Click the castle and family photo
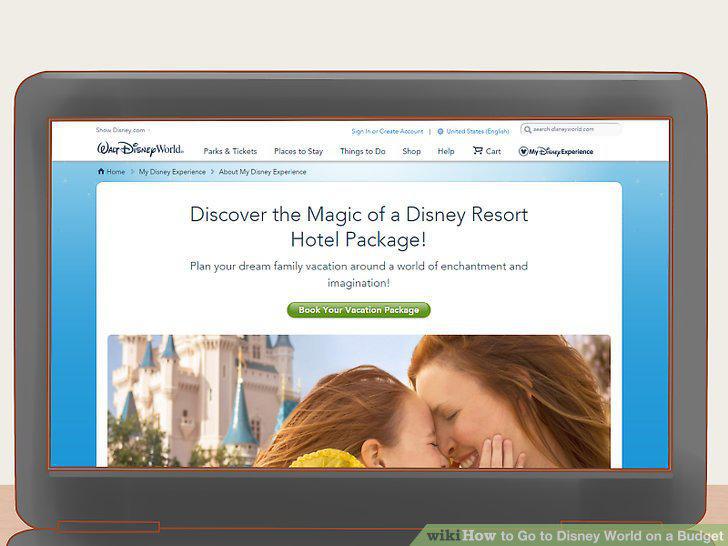728x546 pixels. (359, 401)
